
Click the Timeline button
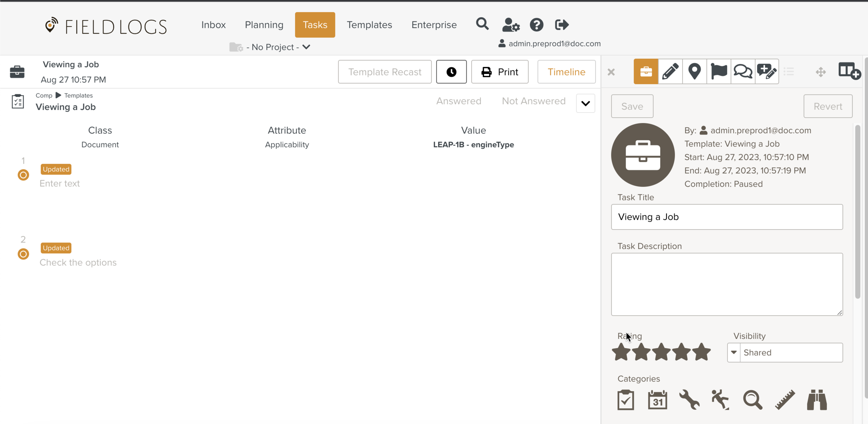[566, 72]
